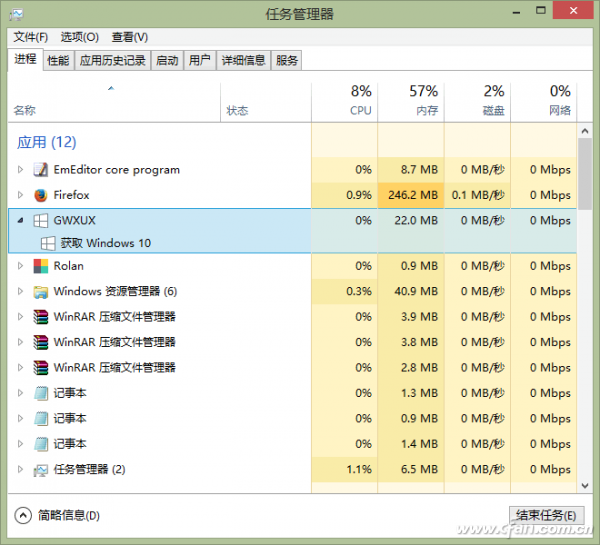Switch to the 详细信息 tab
600x545 pixels.
243,60
